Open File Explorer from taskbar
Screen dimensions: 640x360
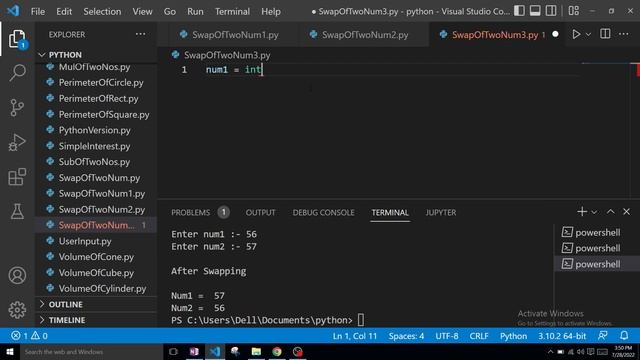(256, 352)
